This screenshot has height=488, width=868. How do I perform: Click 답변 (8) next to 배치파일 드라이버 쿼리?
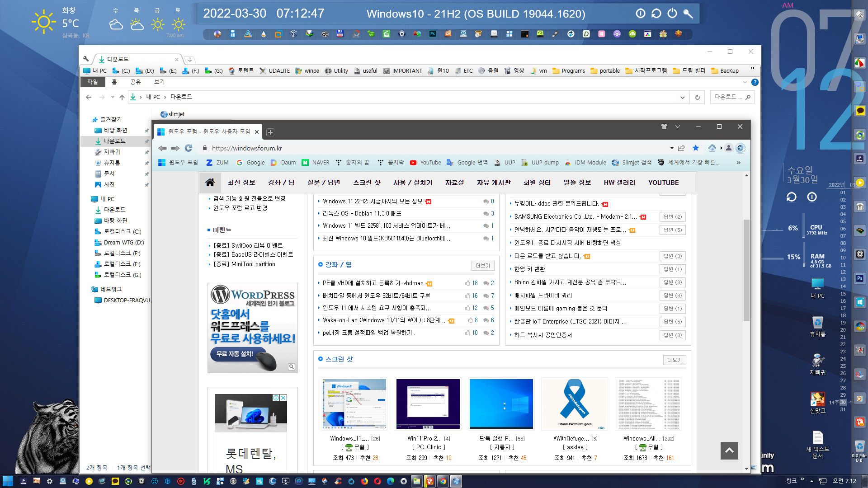(672, 296)
